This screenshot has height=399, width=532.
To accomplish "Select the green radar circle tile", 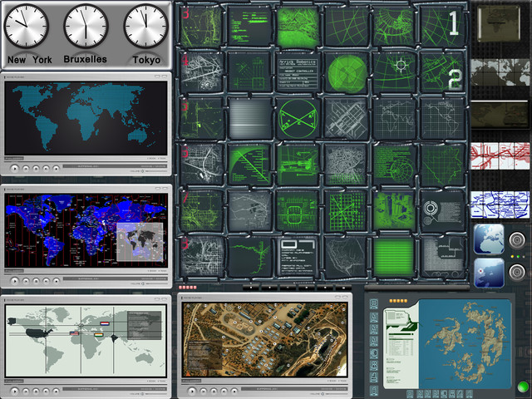I will pos(346,72).
